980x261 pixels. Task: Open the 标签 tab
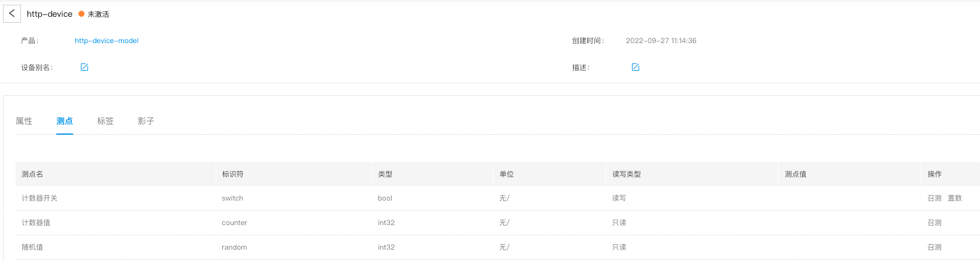105,121
